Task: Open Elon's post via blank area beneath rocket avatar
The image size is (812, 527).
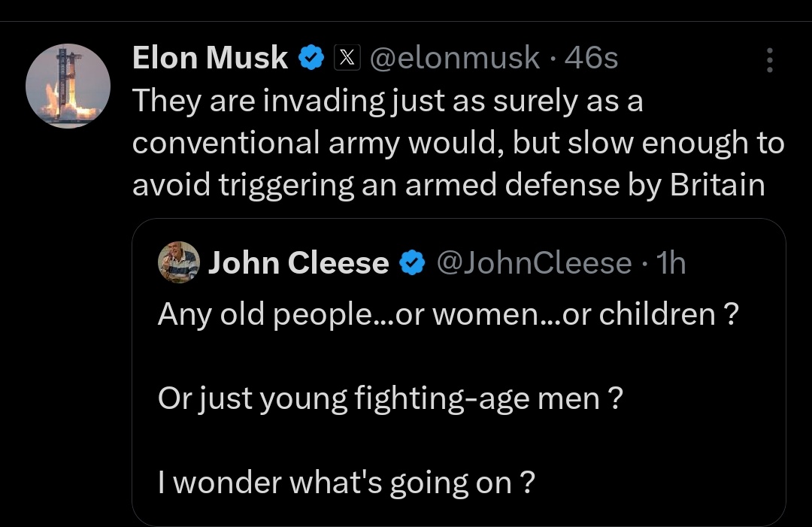Action: (x=68, y=310)
